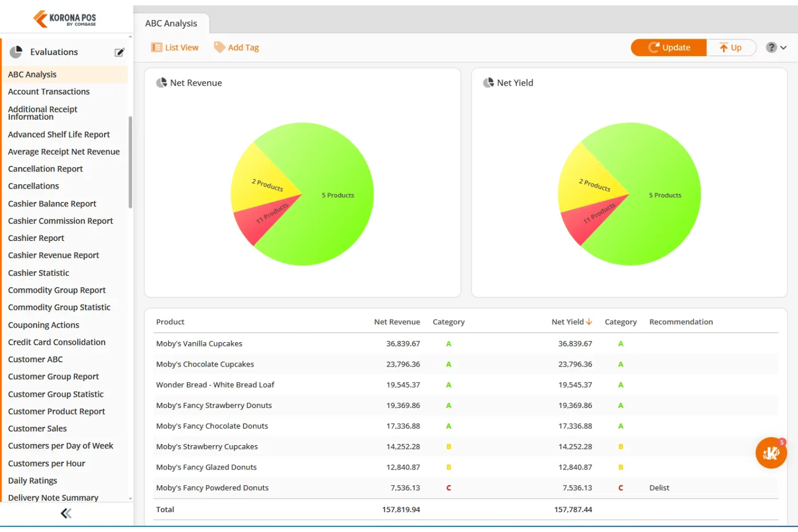Go to Customer Product Report
Screen dimensions: 798x532
click(x=57, y=411)
